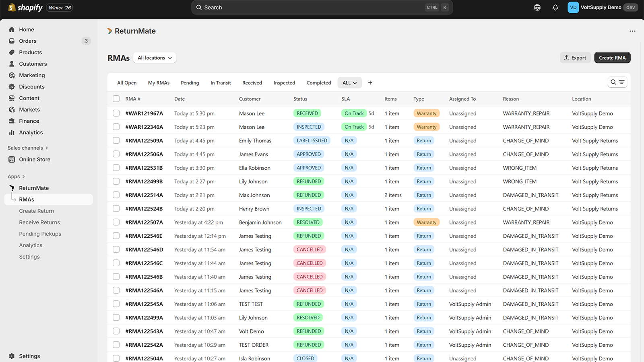The width and height of the screenshot is (644, 362).
Task: Click On Track SLA for #WAR121967A
Action: 354,113
